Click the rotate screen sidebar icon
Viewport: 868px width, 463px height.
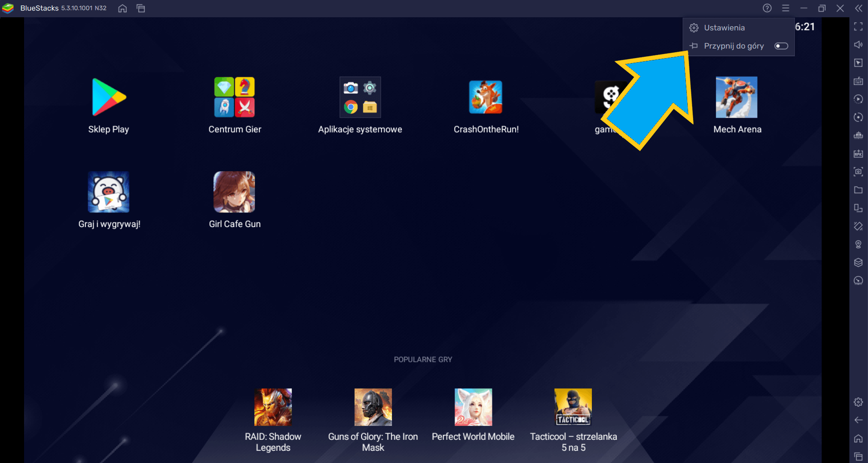click(858, 208)
